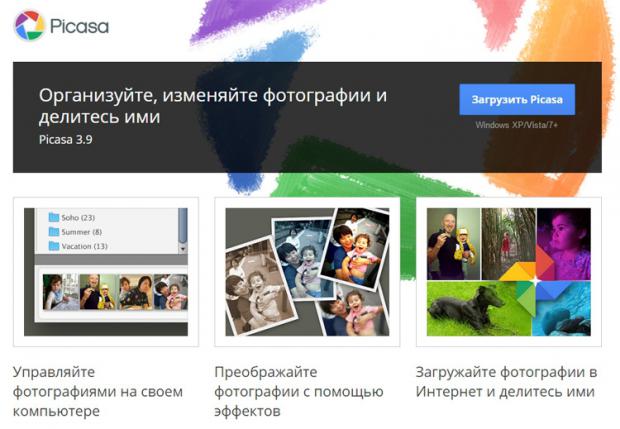Click the Загрузить Picasa download button
The image size is (620, 429).
tap(517, 100)
